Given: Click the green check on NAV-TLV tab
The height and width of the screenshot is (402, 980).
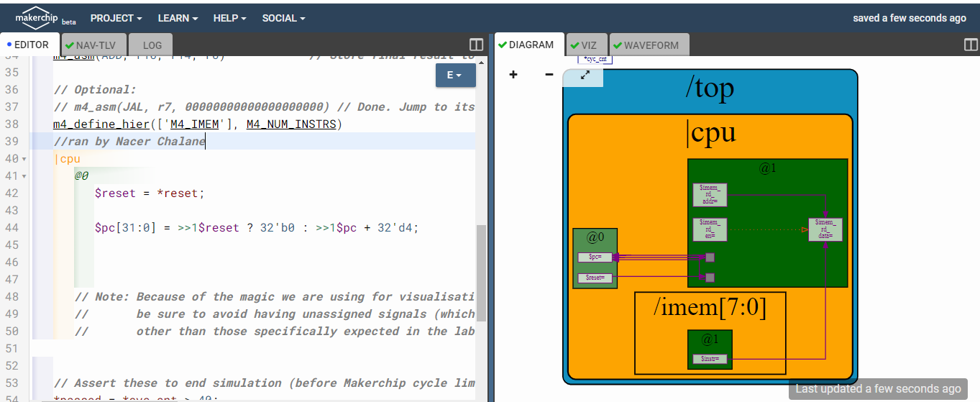Looking at the screenshot, I should pos(70,45).
